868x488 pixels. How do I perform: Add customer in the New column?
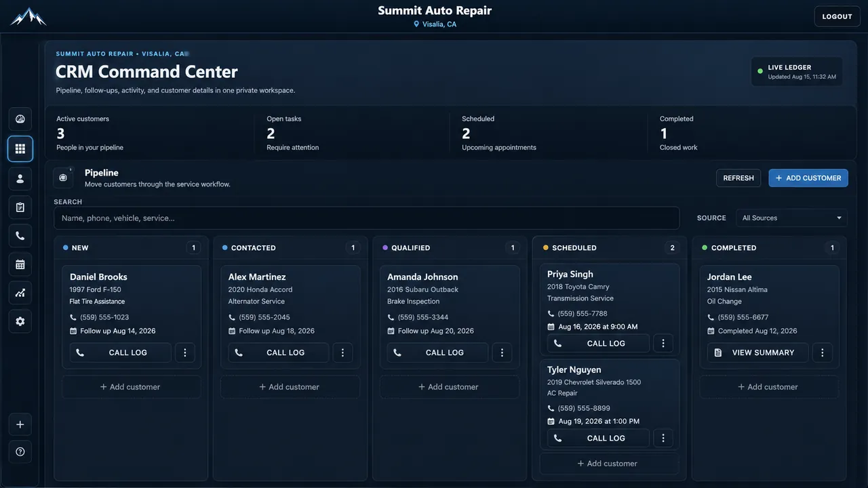click(x=131, y=387)
